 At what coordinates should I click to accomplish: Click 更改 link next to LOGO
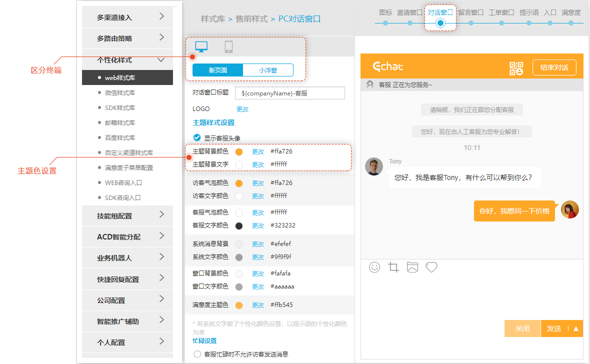point(242,109)
